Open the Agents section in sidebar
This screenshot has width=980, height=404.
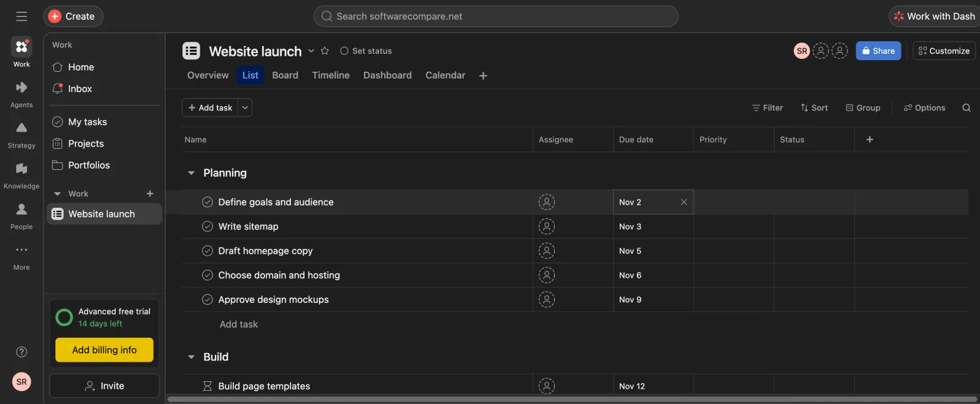21,94
